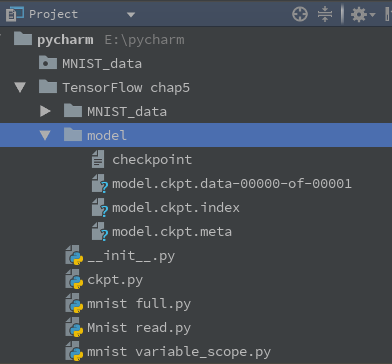Collapse the TensorFlow chap5 folder
The width and height of the screenshot is (392, 364).
tap(20, 87)
